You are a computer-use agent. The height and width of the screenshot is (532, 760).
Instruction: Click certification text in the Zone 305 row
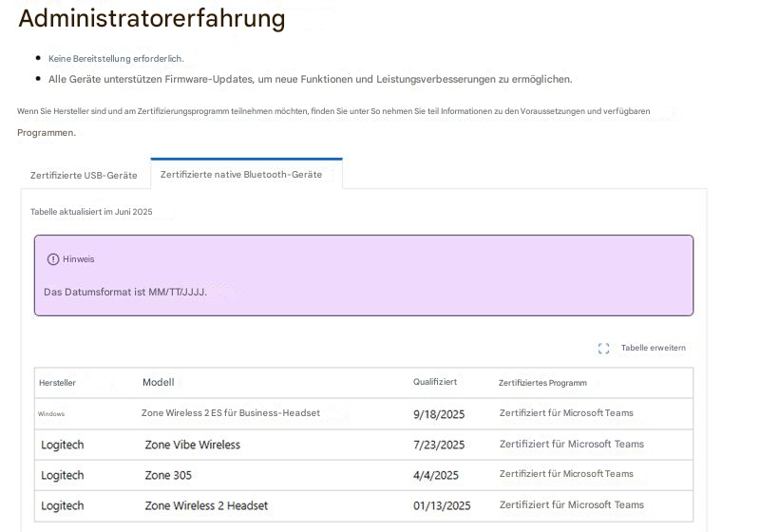(566, 474)
